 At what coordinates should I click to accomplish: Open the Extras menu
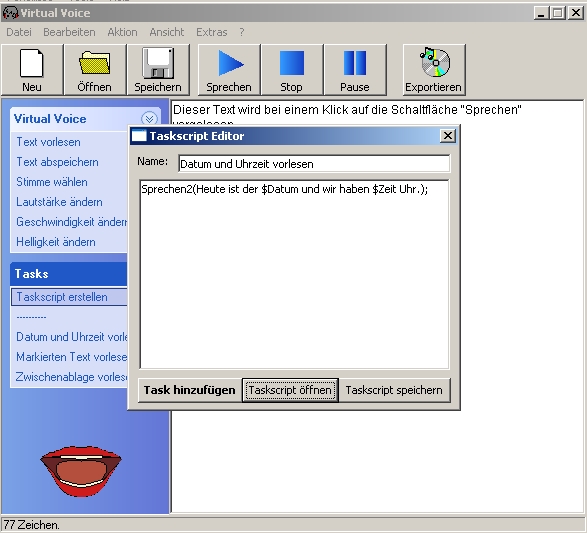212,32
